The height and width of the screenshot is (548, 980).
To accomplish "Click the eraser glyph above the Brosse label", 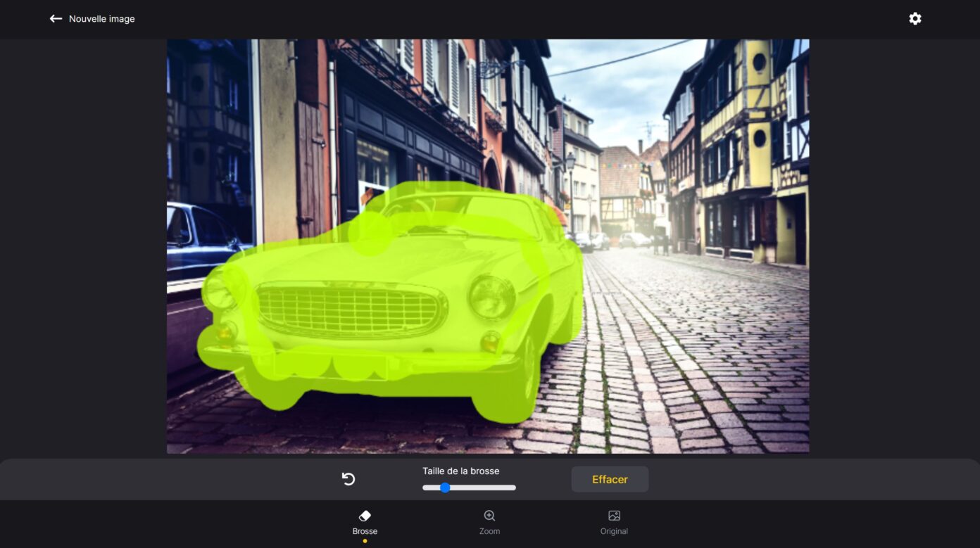I will click(x=365, y=516).
